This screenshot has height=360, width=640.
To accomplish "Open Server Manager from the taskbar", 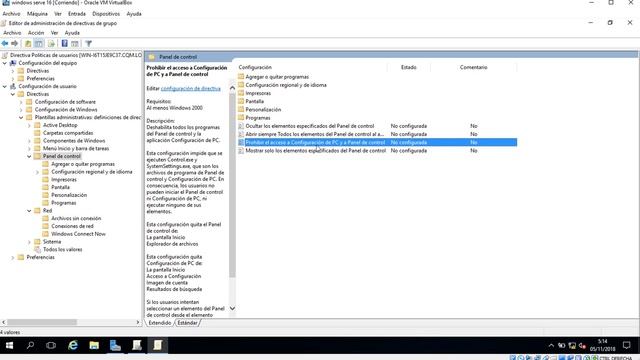I will tap(116, 346).
